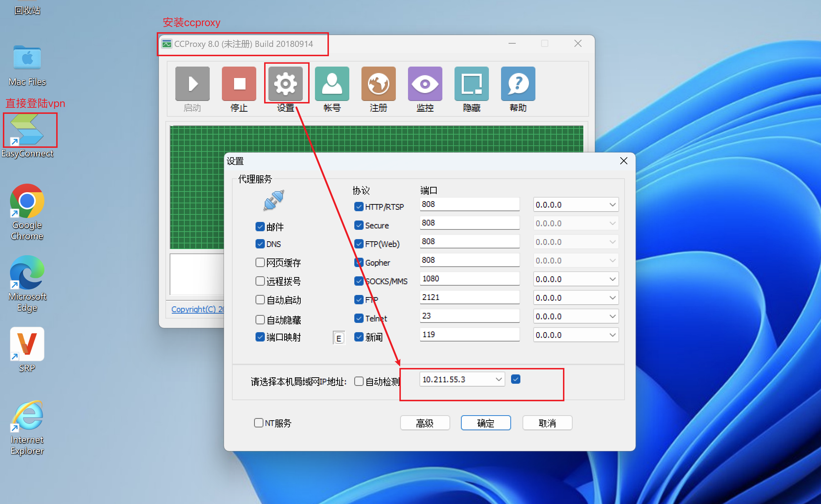Uncheck the HTTP/RTSP protocol checkbox
This screenshot has height=504, width=821.
click(x=359, y=207)
